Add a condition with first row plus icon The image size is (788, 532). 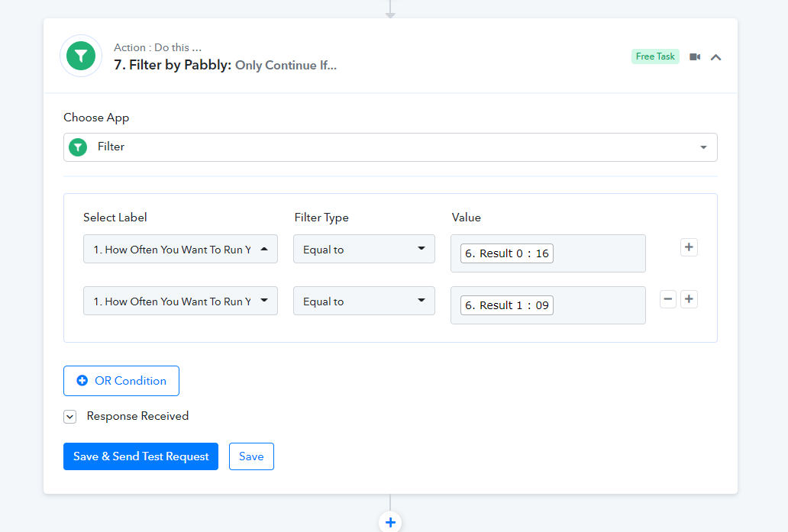pyautogui.click(x=689, y=247)
